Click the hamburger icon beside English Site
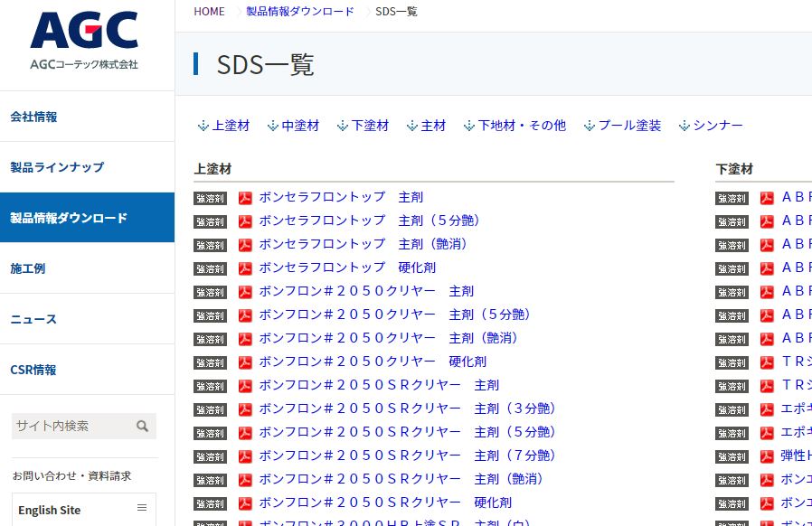This screenshot has height=526, width=812. [142, 508]
